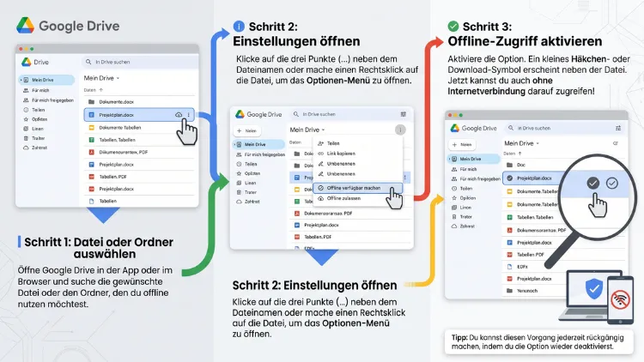The width and height of the screenshot is (644, 362).
Task: Open Dokumensorantoe. PDF in the third window
Action: tap(536, 230)
